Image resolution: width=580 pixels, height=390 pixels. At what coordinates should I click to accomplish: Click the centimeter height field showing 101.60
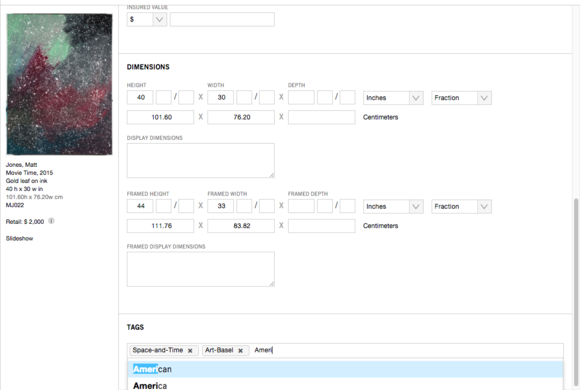160,117
